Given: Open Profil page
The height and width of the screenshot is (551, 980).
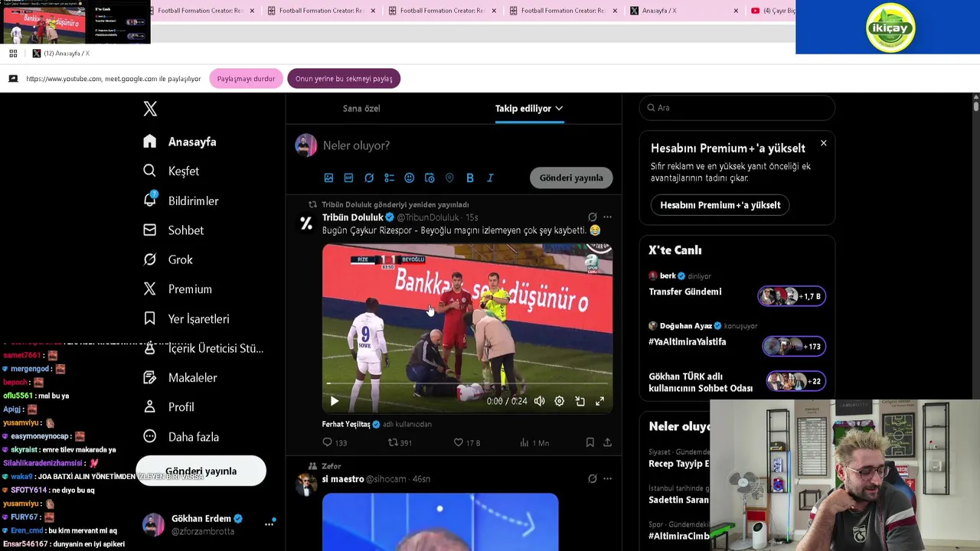Looking at the screenshot, I should (168, 407).
